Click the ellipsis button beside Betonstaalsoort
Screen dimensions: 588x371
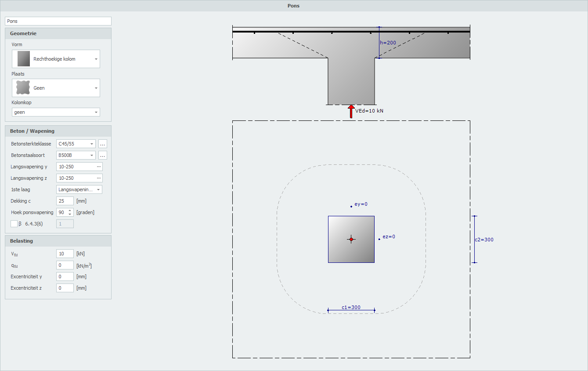[x=102, y=155]
